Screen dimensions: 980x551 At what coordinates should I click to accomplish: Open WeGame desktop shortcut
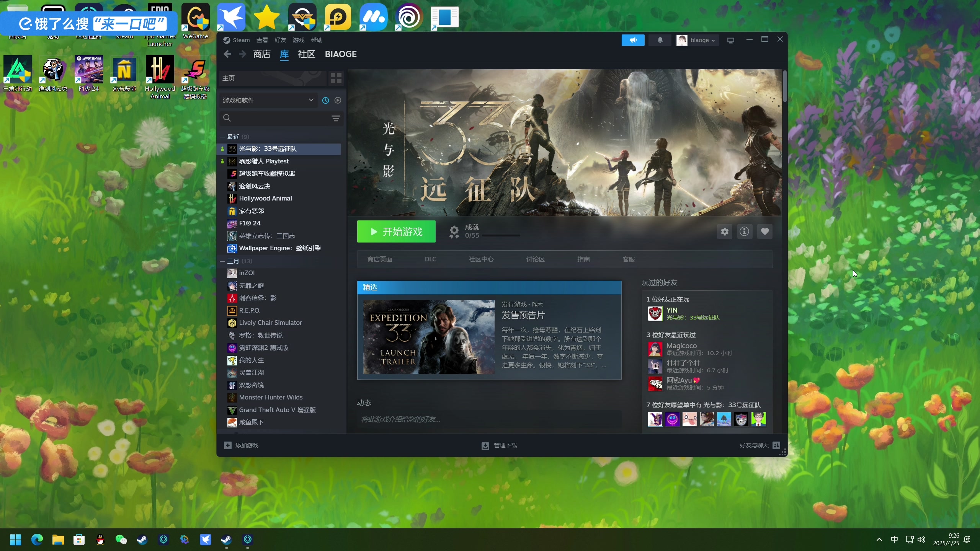[196, 21]
